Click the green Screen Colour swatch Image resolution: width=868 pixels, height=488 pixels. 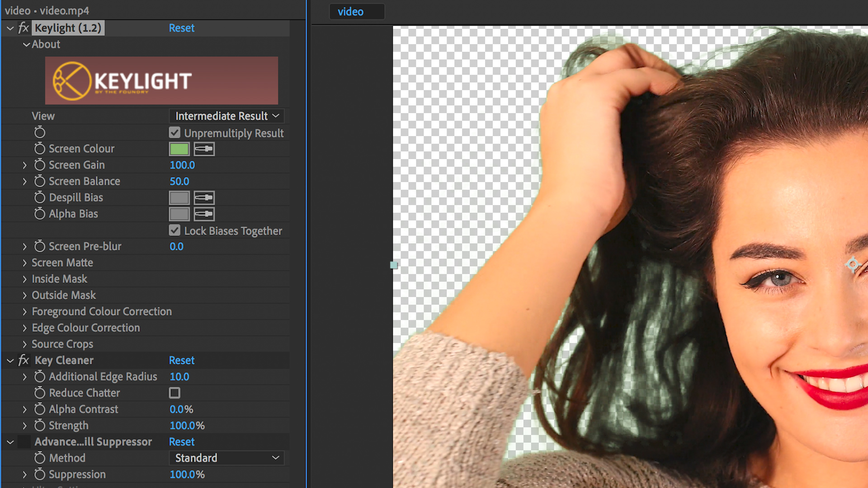[x=179, y=149]
